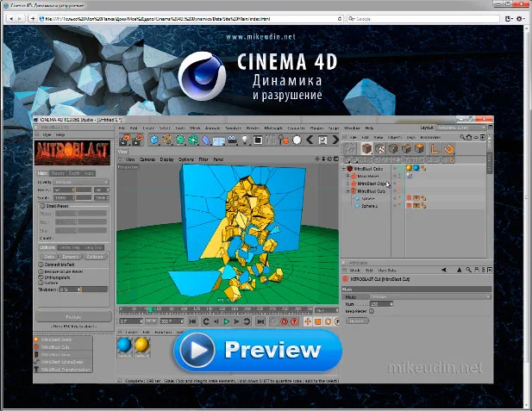Click the Attribute Manager lock icon

(x=477, y=270)
